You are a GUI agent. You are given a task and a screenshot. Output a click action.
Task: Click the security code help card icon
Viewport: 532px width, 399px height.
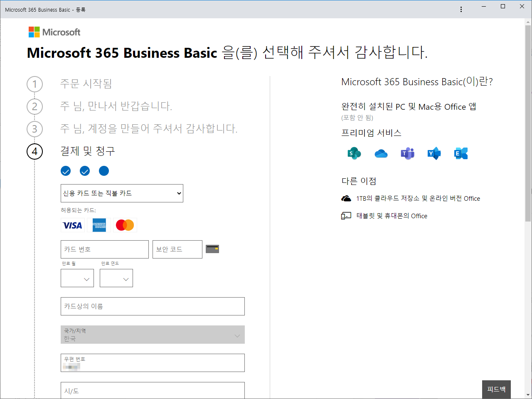coord(212,249)
